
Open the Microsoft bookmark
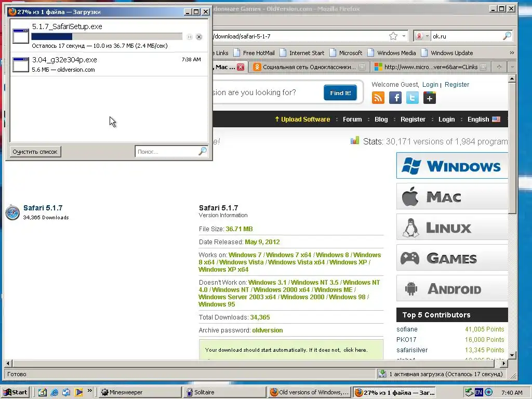tap(346, 53)
